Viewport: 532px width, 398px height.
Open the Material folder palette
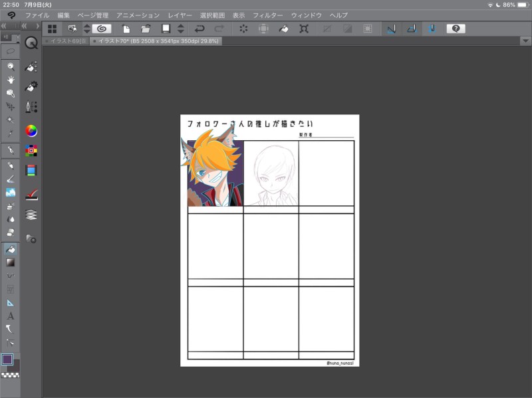(x=31, y=239)
